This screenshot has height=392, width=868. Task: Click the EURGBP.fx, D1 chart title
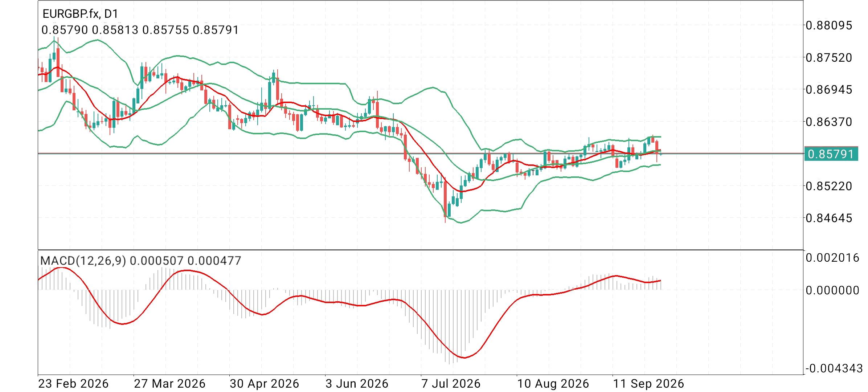81,14
